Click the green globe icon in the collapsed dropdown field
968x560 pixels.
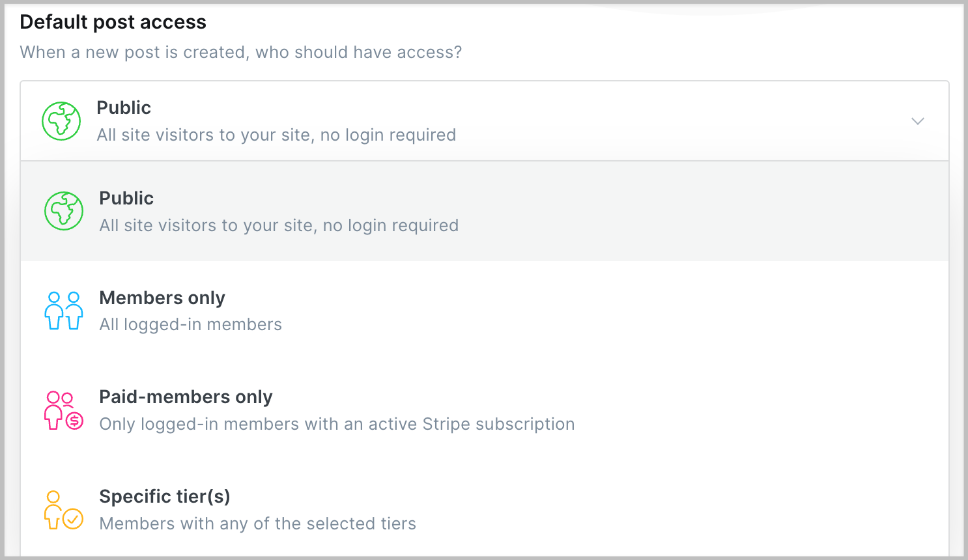(61, 121)
